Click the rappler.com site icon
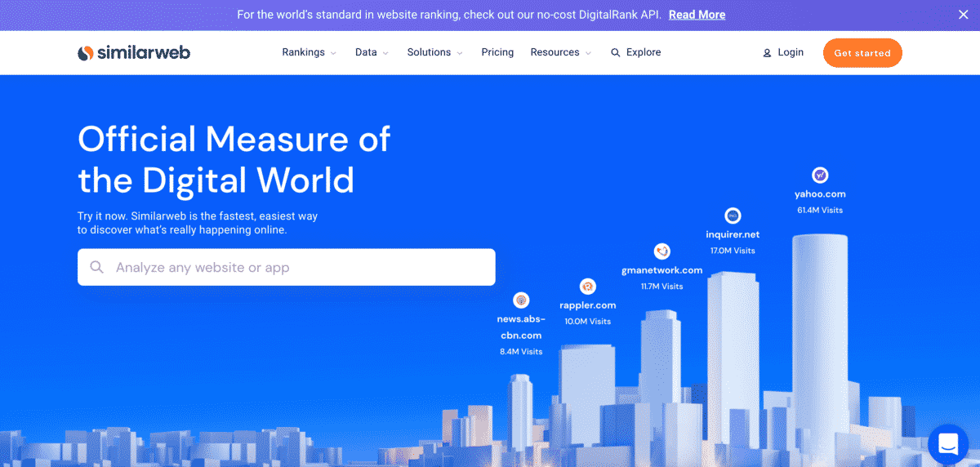Image resolution: width=980 pixels, height=467 pixels. tap(587, 287)
